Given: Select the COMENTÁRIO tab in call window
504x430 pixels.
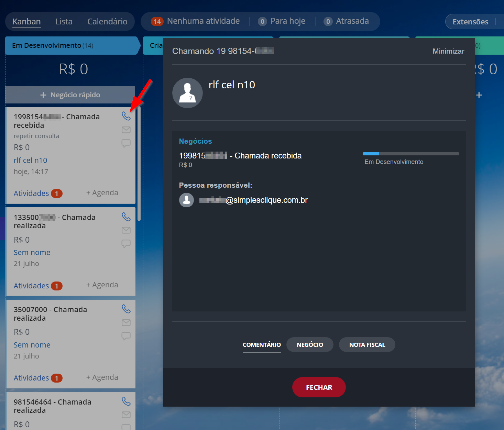Looking at the screenshot, I should coord(262,345).
